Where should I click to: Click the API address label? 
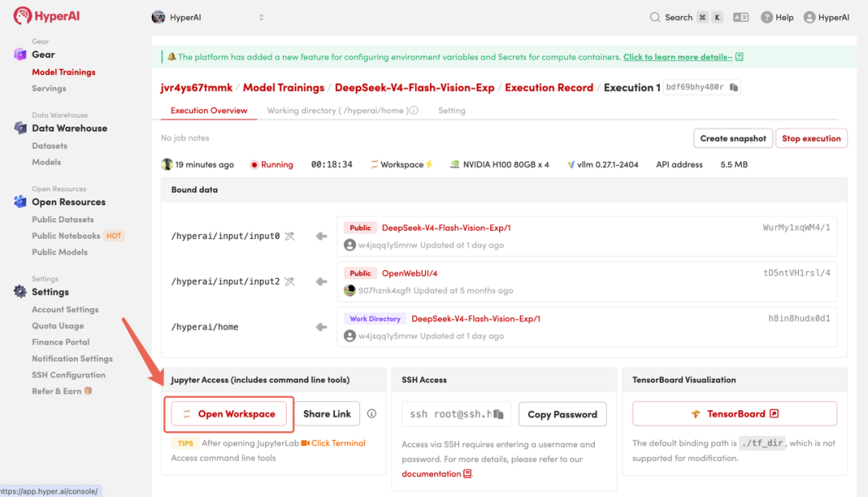click(x=679, y=165)
